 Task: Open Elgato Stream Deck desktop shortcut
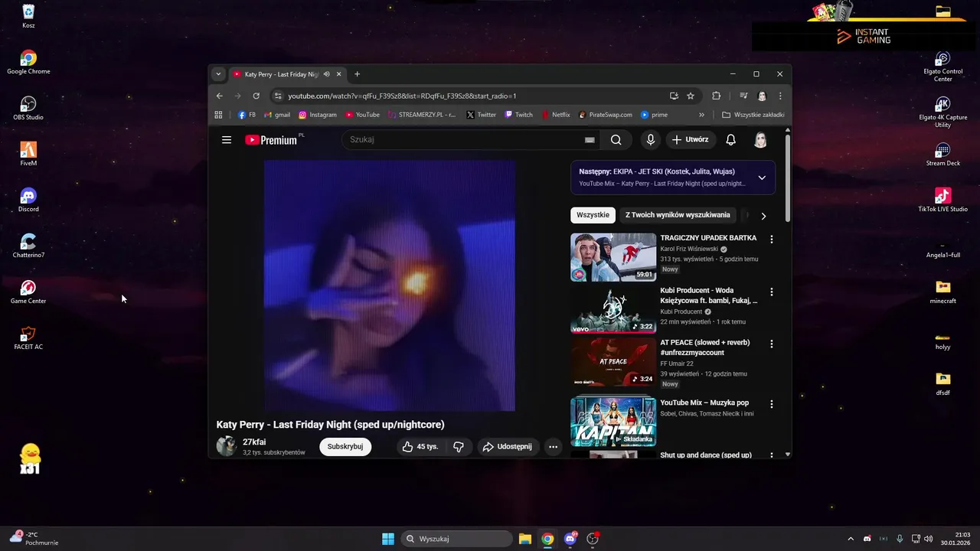(943, 154)
